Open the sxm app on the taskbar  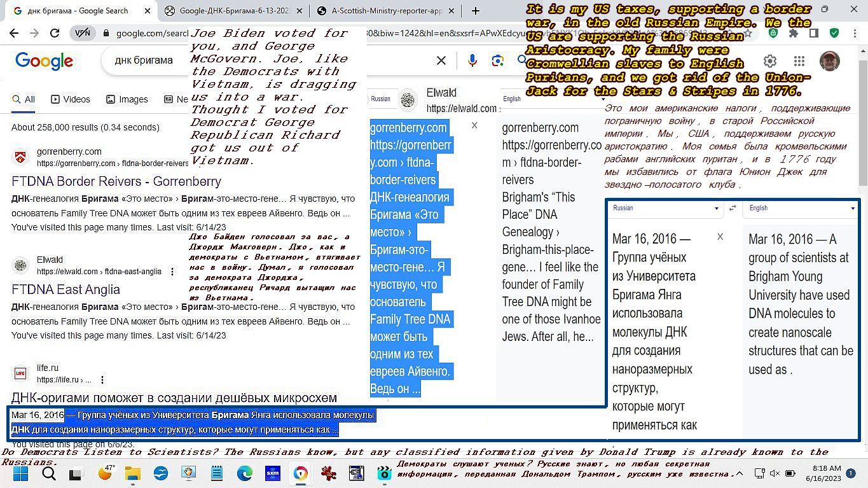tap(273, 473)
